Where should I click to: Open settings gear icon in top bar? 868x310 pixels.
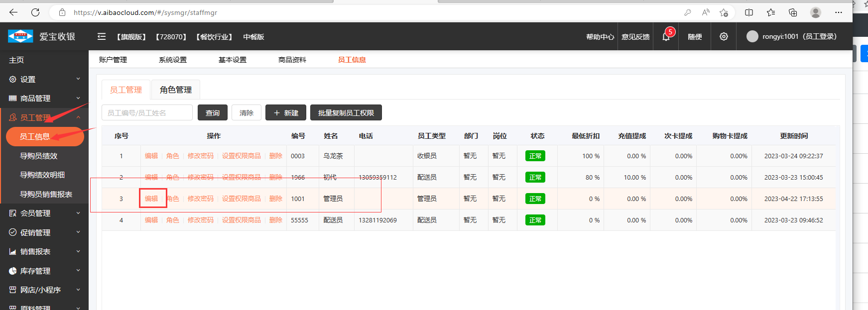click(724, 37)
